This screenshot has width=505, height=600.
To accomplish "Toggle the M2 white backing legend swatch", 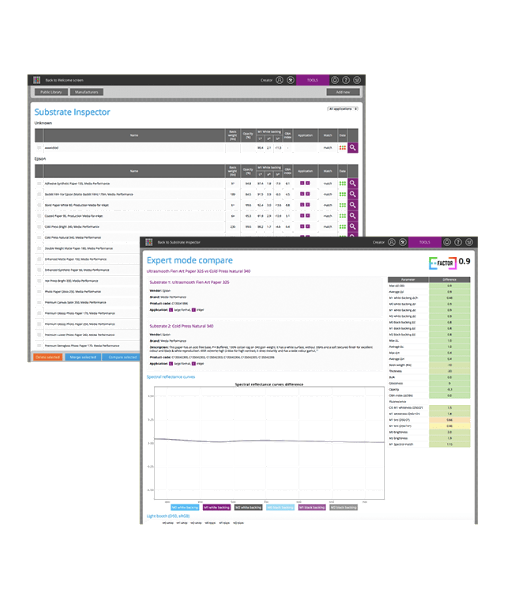I will (x=248, y=507).
